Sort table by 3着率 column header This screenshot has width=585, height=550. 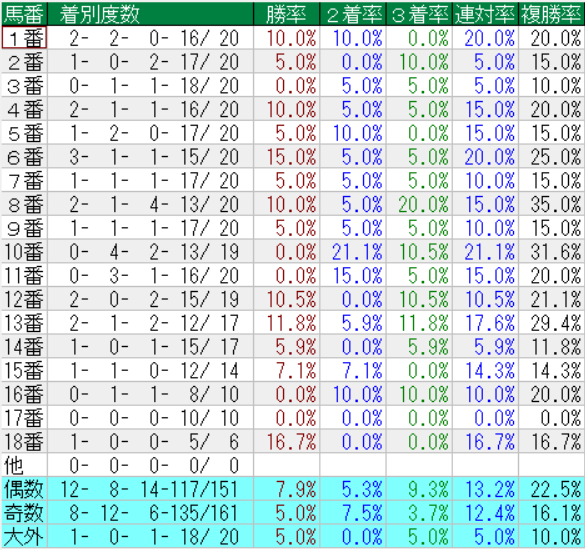[x=419, y=14]
